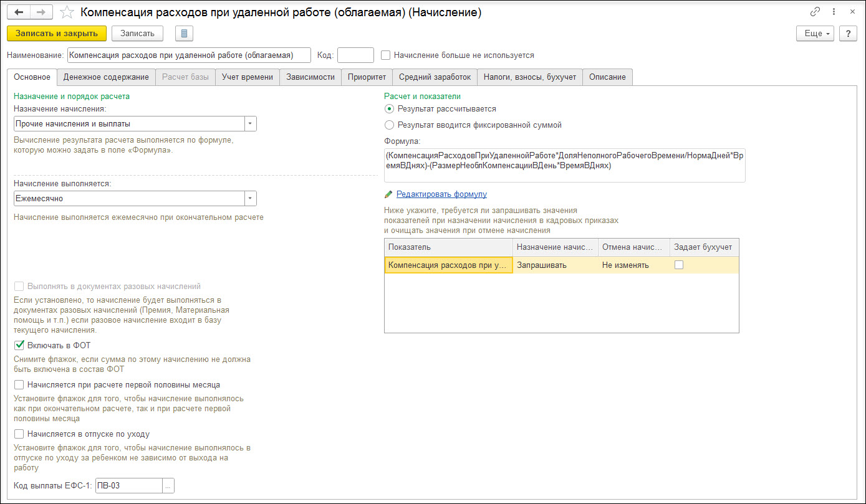Enable Начисляется в отпуске по уходу
Image resolution: width=866 pixels, height=504 pixels.
19,434
